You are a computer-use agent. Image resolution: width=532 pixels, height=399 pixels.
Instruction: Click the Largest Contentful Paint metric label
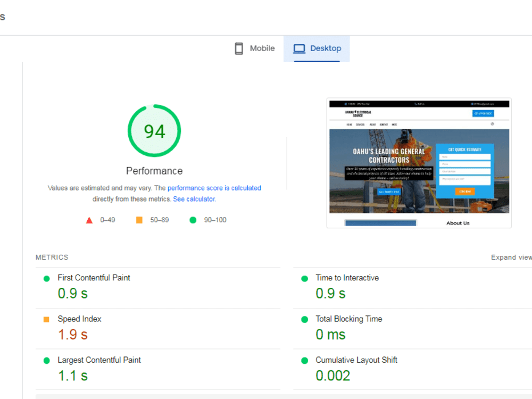pyautogui.click(x=99, y=360)
